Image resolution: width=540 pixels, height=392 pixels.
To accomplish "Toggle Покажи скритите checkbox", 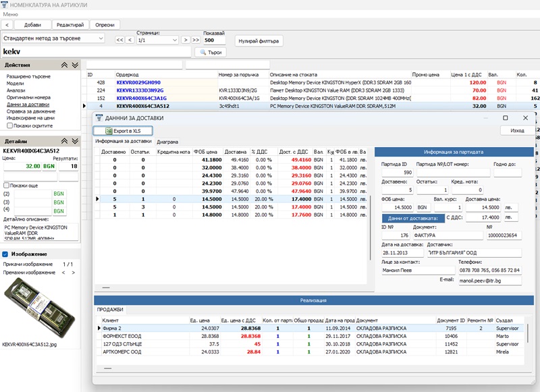I will [9, 125].
